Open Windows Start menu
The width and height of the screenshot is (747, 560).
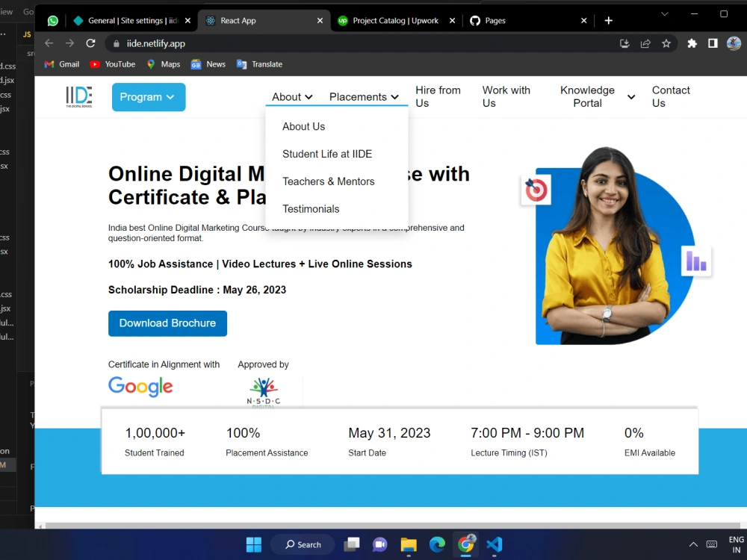point(254,544)
